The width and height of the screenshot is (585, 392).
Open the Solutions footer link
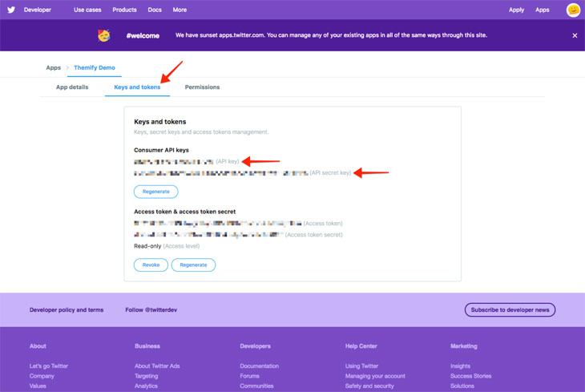tap(462, 386)
